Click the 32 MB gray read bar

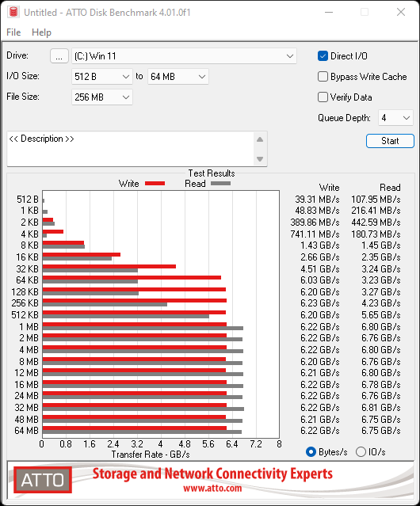click(143, 409)
